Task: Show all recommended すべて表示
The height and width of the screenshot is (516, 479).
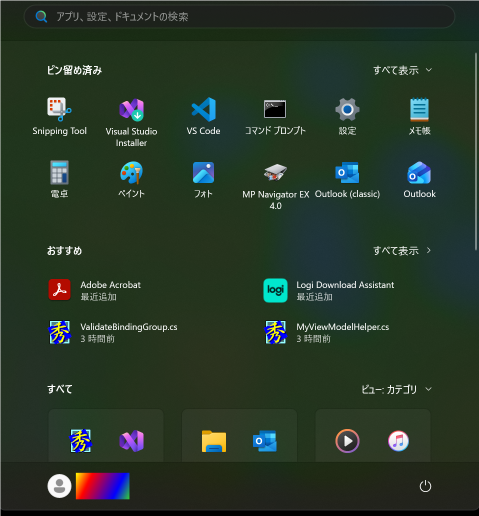Action: click(402, 250)
